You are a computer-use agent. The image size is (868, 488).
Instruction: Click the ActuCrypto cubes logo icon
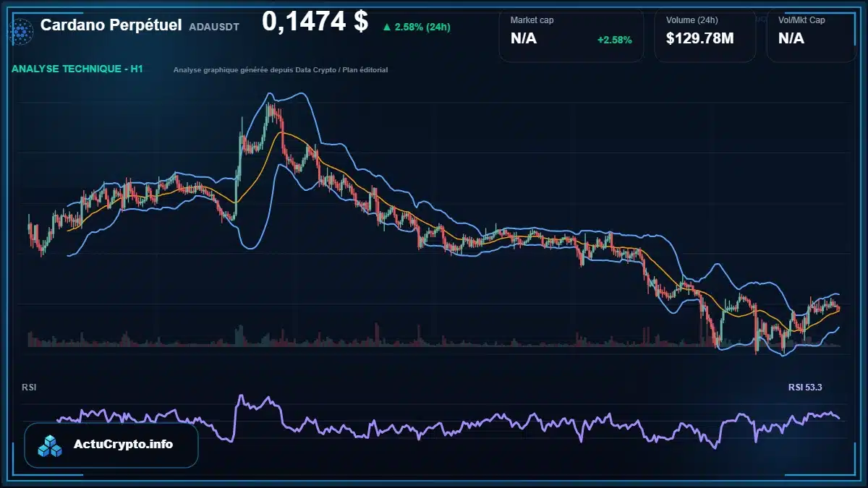pyautogui.click(x=51, y=445)
